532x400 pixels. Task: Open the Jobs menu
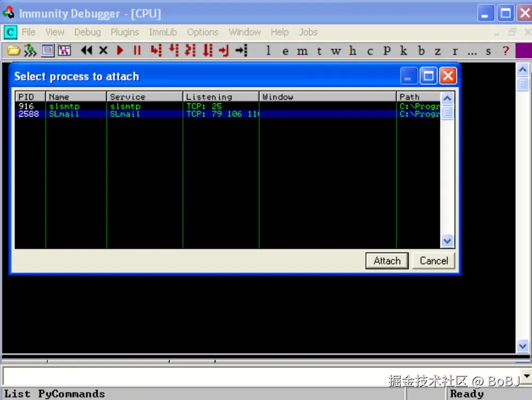308,32
